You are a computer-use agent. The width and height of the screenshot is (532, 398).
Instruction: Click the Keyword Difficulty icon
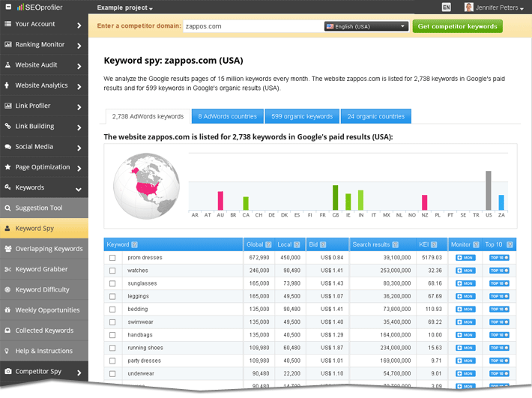coord(7,289)
